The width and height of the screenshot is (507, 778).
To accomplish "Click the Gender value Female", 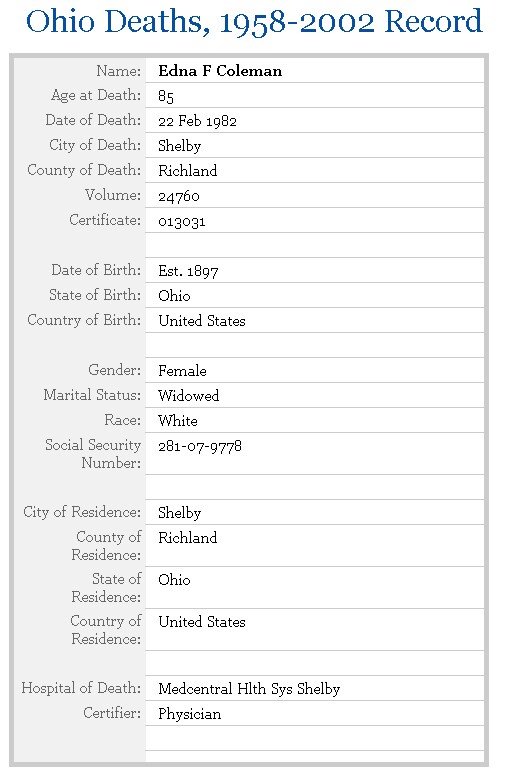I will coord(182,371).
